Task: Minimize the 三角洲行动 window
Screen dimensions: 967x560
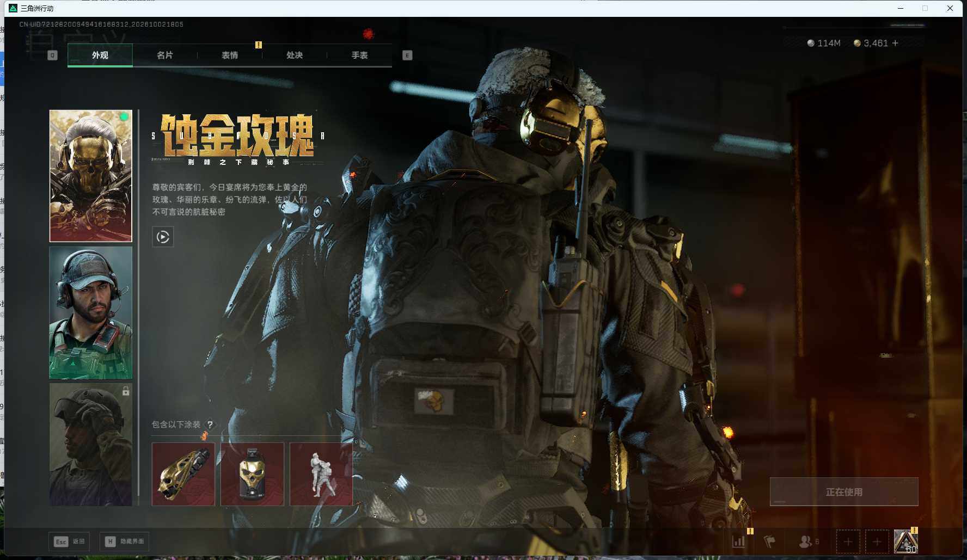Action: (901, 8)
